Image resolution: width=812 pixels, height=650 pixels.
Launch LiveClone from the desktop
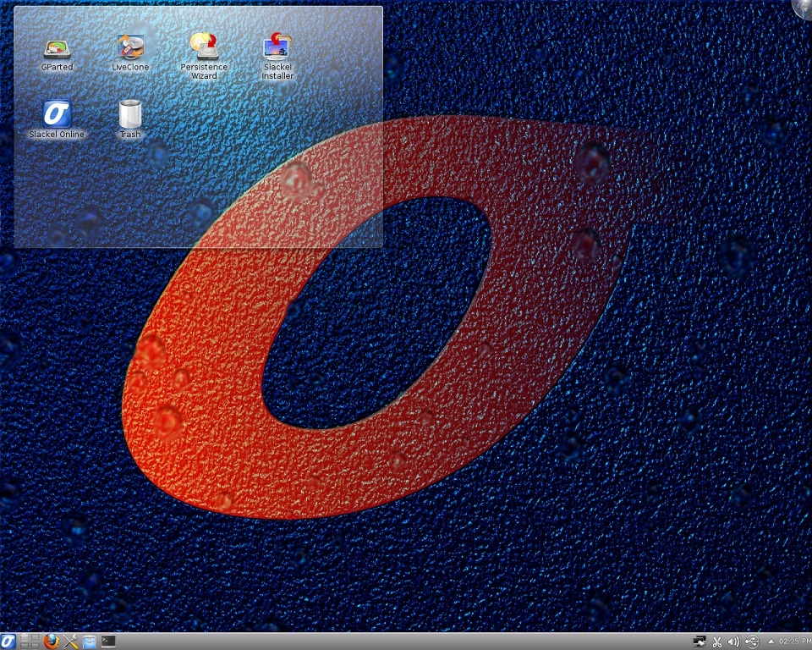click(x=130, y=47)
